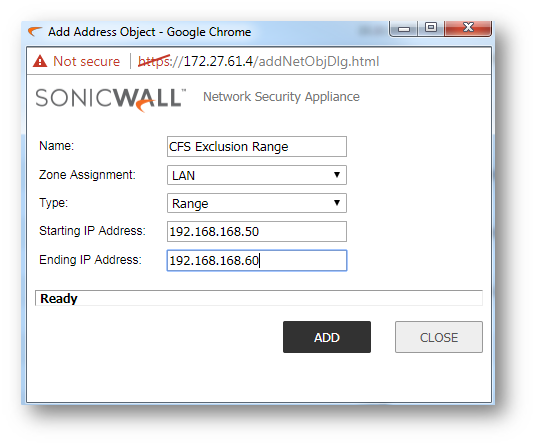
Task: Close the window with the red X
Action: [x=468, y=28]
